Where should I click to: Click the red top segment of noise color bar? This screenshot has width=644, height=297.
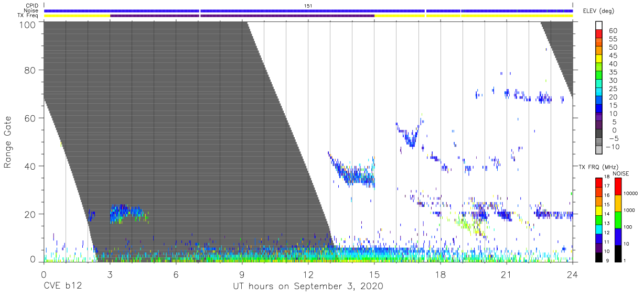click(618, 186)
